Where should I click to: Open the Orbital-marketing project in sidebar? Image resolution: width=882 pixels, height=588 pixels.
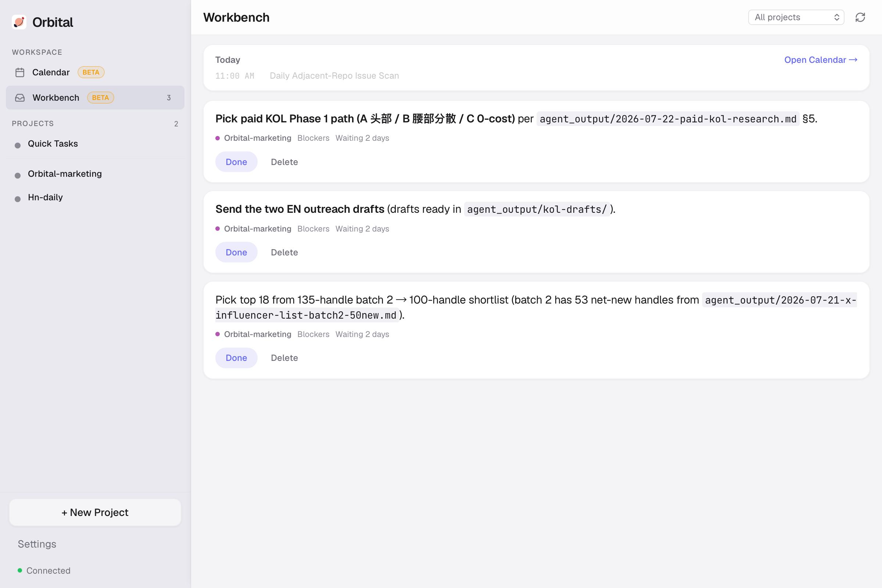coord(95,174)
